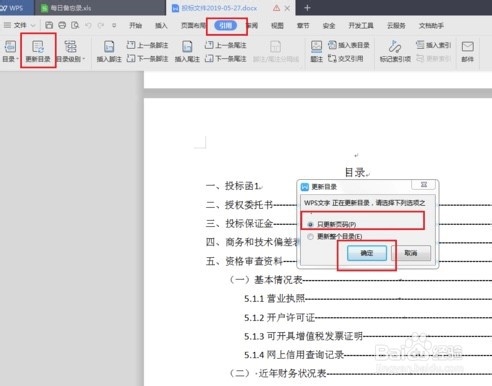Click the 邮件 (Mail) icon
Viewport: 492px width, 386px height.
[x=468, y=51]
